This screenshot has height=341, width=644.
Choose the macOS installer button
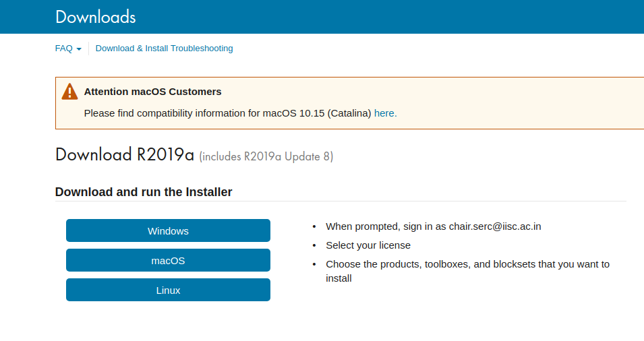click(168, 260)
